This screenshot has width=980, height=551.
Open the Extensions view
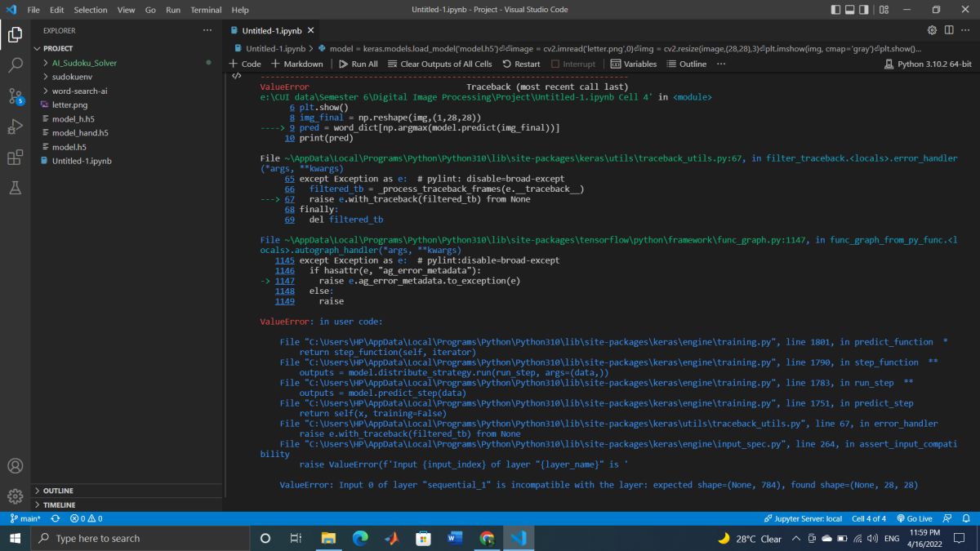pyautogui.click(x=15, y=158)
